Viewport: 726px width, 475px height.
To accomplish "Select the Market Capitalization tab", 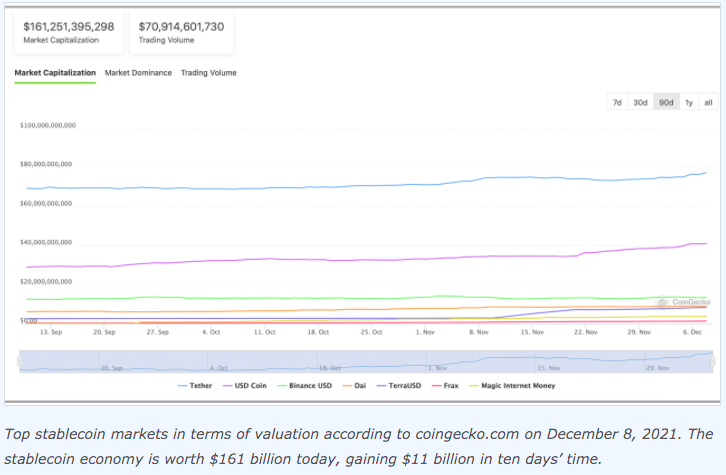I will pyautogui.click(x=55, y=73).
